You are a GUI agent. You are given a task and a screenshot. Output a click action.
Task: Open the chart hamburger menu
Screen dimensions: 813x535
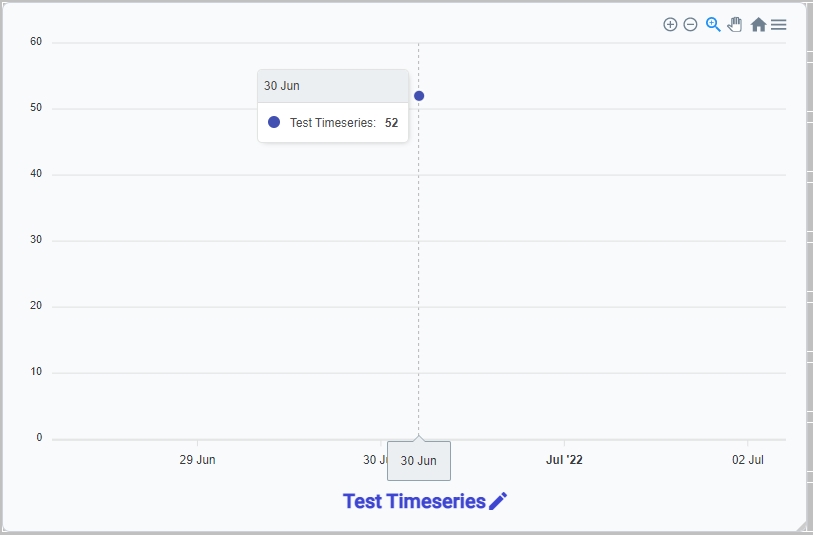tap(778, 24)
